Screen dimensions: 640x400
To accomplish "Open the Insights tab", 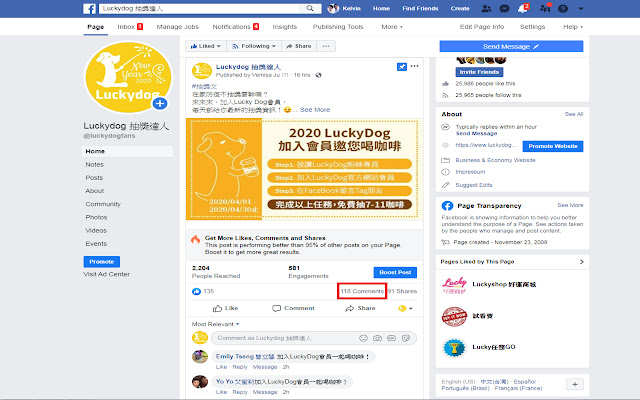I will point(284,27).
